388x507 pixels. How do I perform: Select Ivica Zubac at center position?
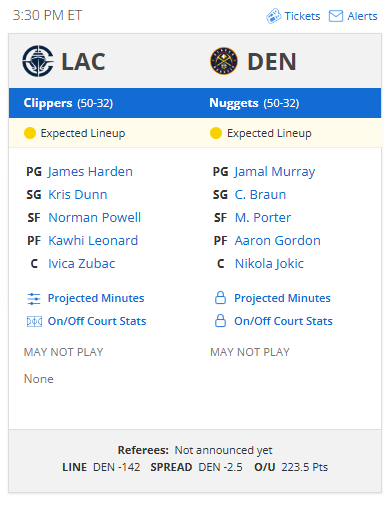click(x=82, y=264)
